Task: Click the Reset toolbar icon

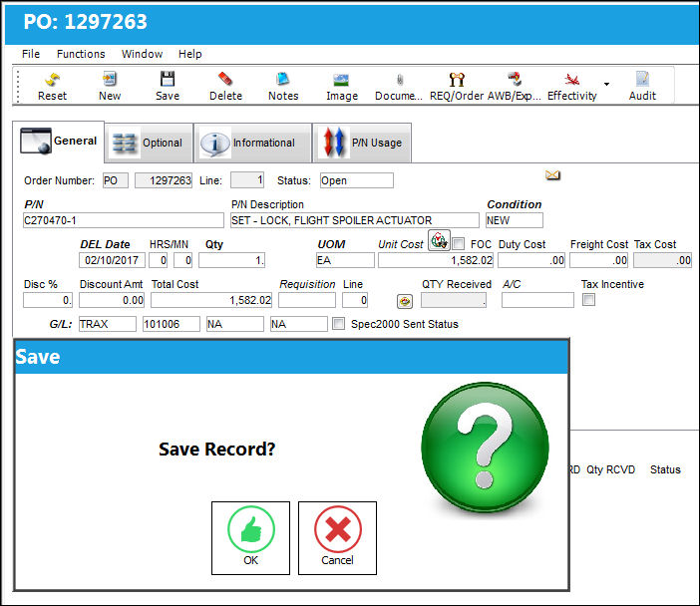Action: click(52, 87)
